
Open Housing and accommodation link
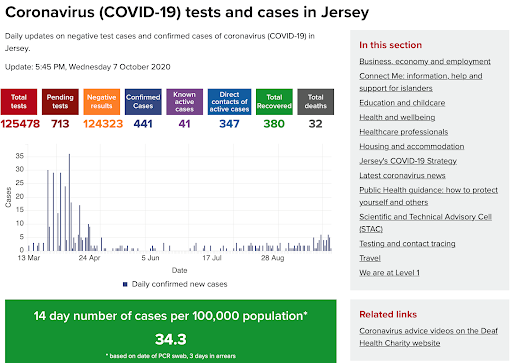click(411, 146)
